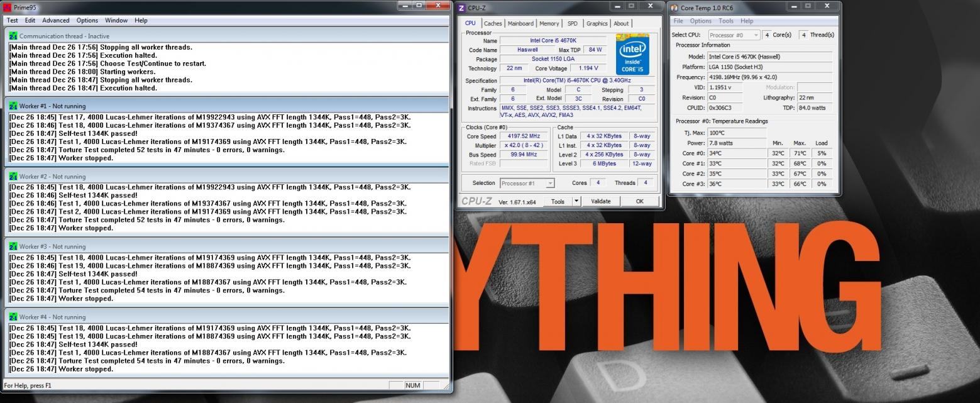Image resolution: width=980 pixels, height=403 pixels.
Task: Open the File menu in Core Temp
Action: [678, 21]
